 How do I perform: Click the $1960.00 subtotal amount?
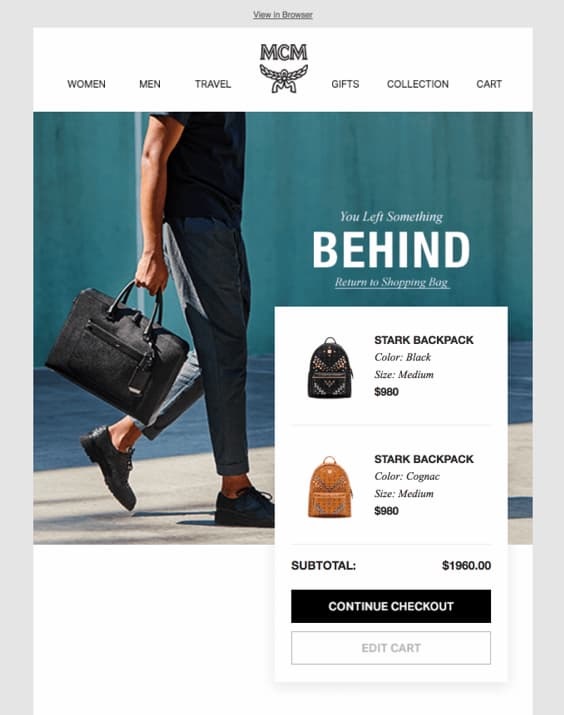tap(466, 565)
